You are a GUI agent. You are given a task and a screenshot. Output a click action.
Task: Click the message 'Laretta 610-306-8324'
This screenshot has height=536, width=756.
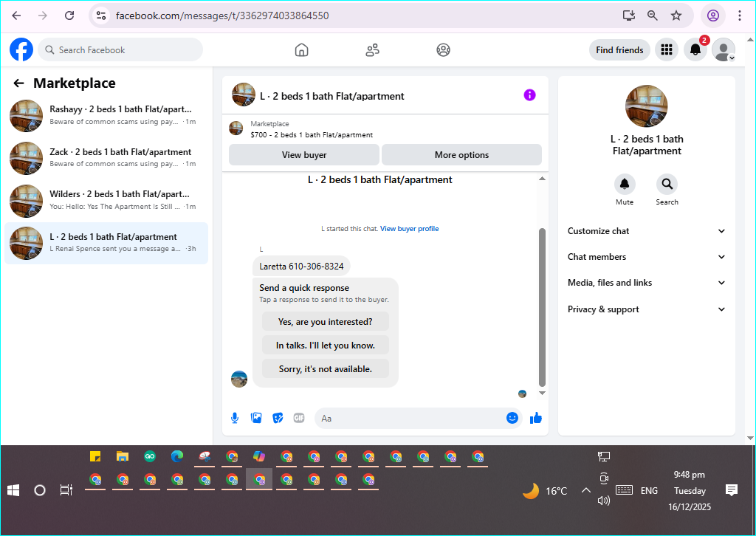[x=301, y=266]
